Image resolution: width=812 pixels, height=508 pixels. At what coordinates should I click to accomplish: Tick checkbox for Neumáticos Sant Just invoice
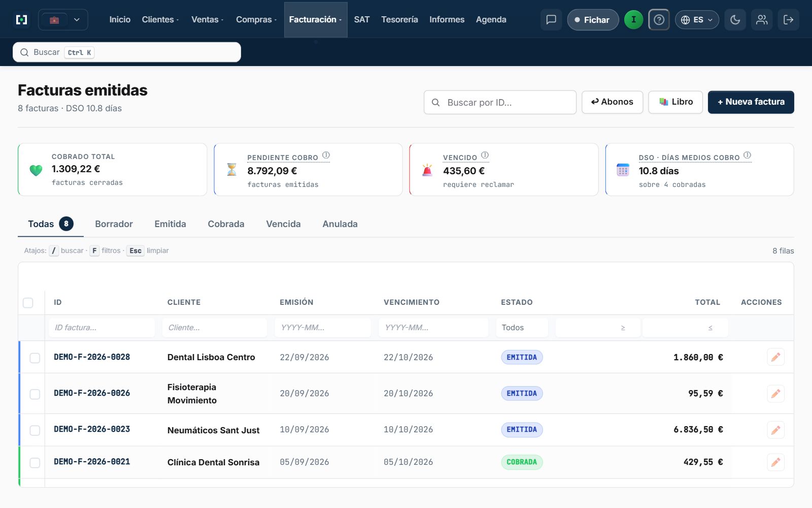[35, 431]
